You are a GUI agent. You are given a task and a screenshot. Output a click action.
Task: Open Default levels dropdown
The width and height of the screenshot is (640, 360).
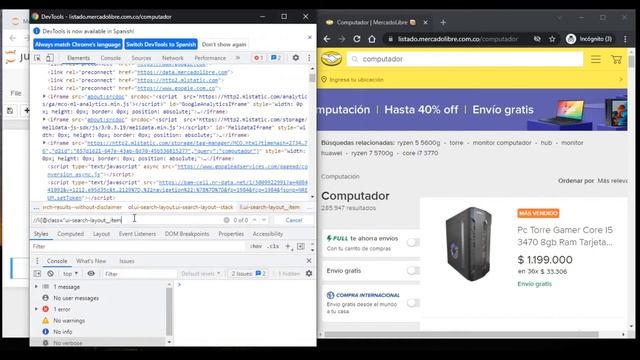tap(200, 273)
